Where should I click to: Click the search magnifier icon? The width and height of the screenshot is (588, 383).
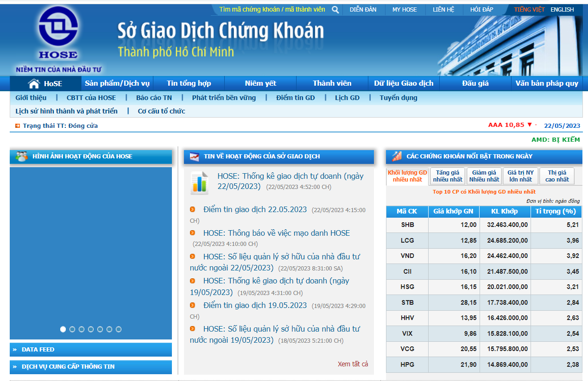click(x=335, y=10)
